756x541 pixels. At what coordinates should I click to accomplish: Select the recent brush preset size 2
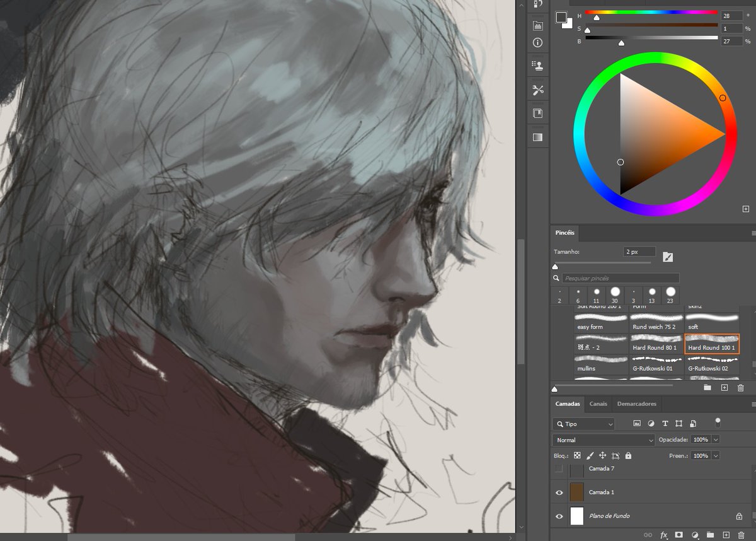[559, 296]
